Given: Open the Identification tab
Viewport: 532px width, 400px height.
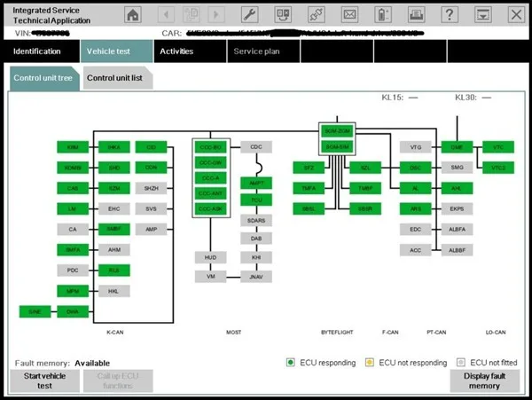Looking at the screenshot, I should tap(42, 51).
